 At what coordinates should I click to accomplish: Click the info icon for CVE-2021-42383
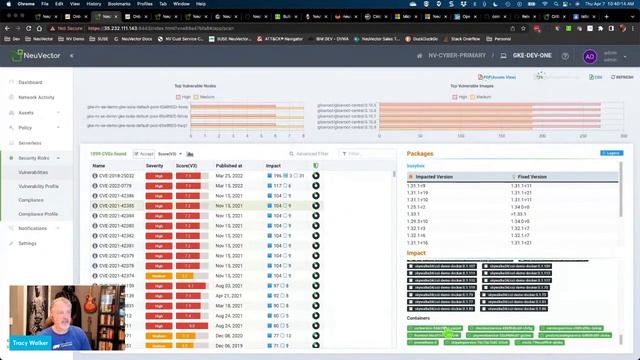(x=95, y=226)
